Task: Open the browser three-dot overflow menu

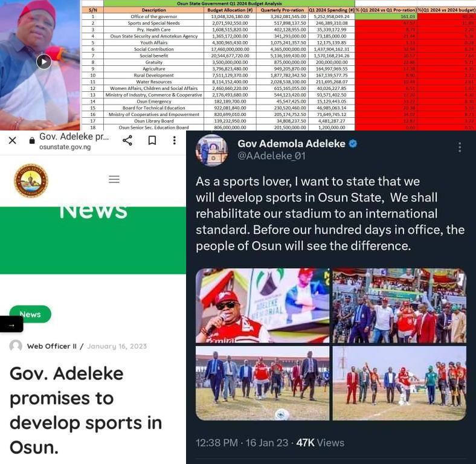Action: pyautogui.click(x=174, y=140)
